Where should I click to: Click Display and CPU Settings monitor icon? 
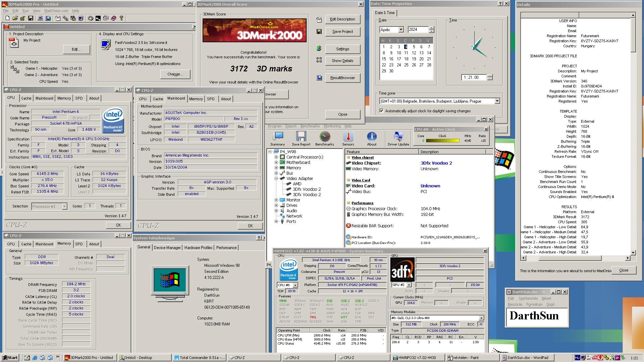click(x=106, y=45)
